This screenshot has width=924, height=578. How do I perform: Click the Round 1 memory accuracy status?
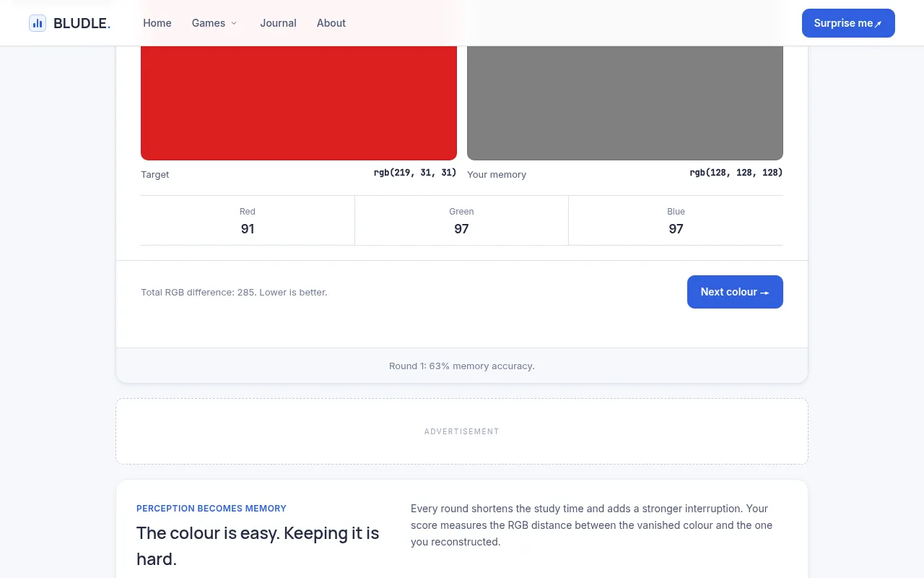point(462,366)
